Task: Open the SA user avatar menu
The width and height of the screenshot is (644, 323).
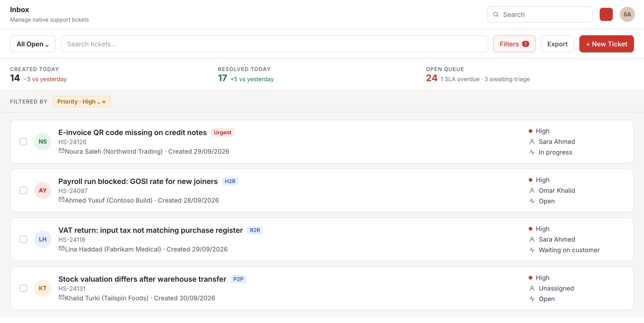Action: [x=627, y=15]
